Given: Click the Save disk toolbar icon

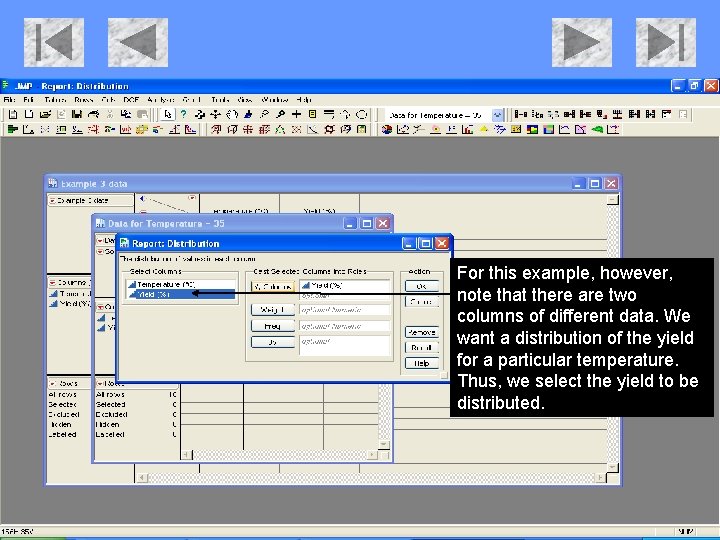Looking at the screenshot, I should click(x=77, y=114).
